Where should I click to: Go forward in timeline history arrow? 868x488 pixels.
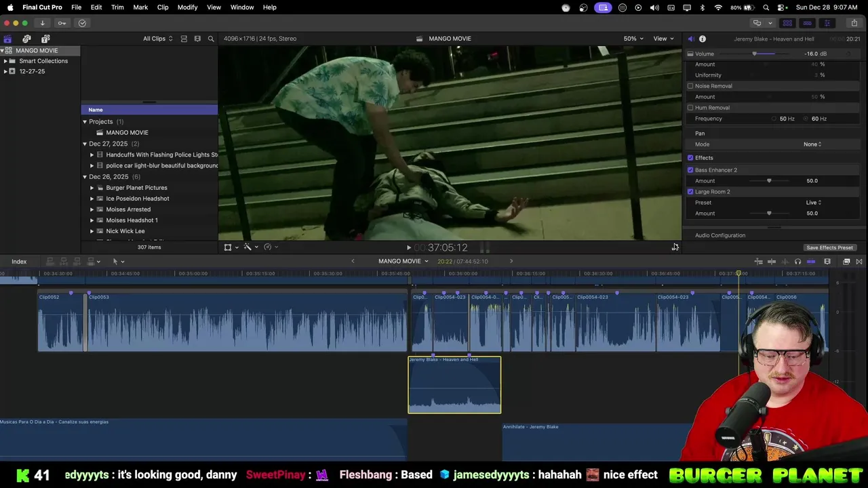pyautogui.click(x=511, y=261)
